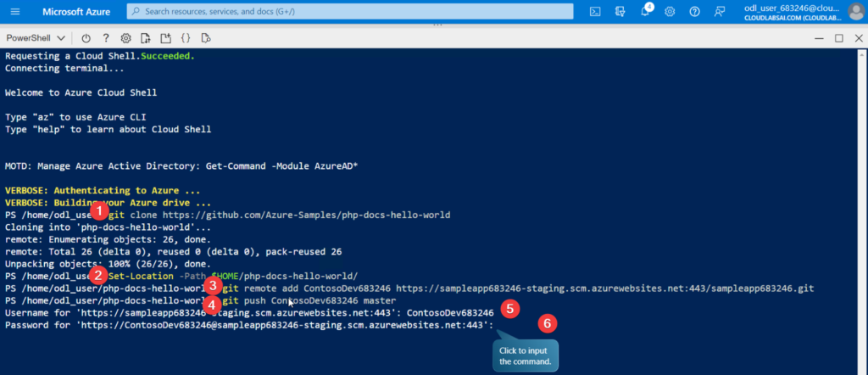Viewport: 868px width, 375px height.
Task: Click 'VERBOSE: Building your Azure drive ...' line
Action: [x=108, y=203]
